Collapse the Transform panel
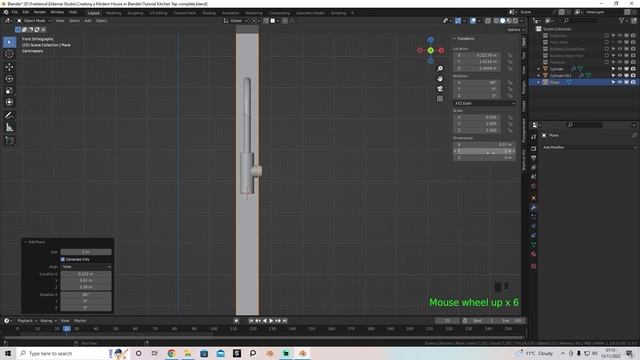 coord(464,38)
